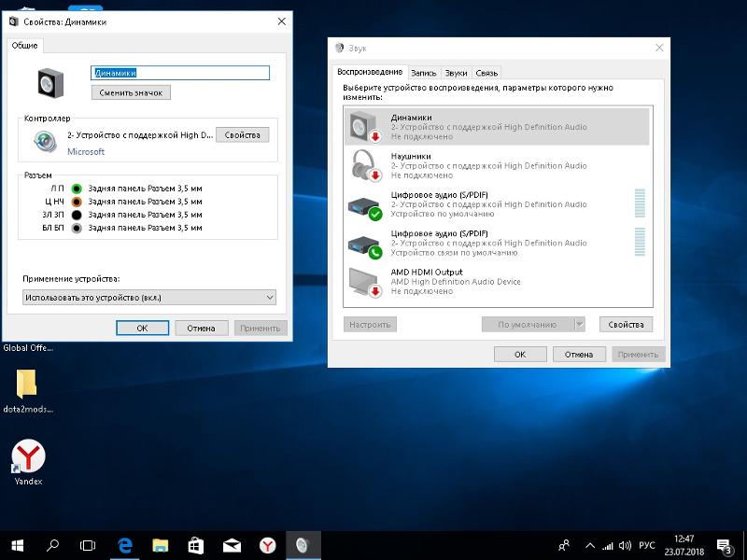Click the level meter of communications S/PDIF device
The image size is (747, 560).
click(640, 242)
